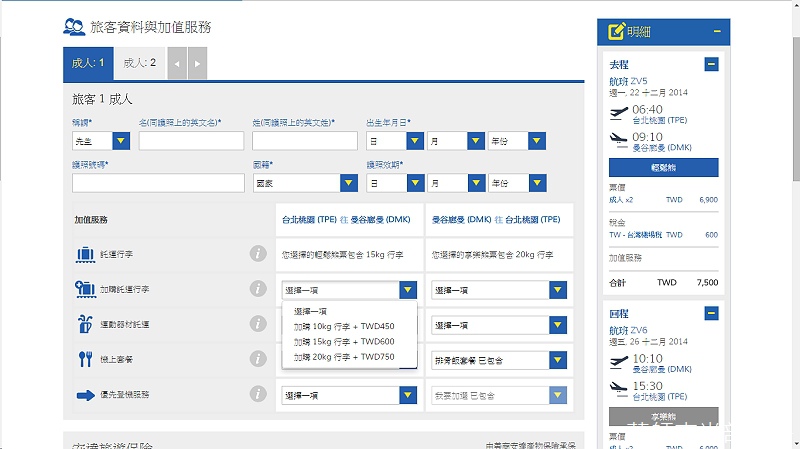The height and width of the screenshot is (449, 800).
Task: Switch to the 成人: 2 passenger tab
Action: pyautogui.click(x=140, y=63)
